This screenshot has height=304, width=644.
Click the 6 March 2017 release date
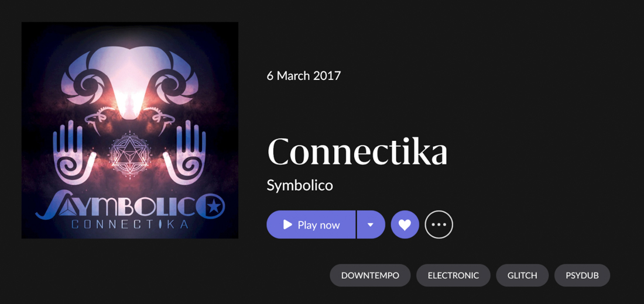303,76
